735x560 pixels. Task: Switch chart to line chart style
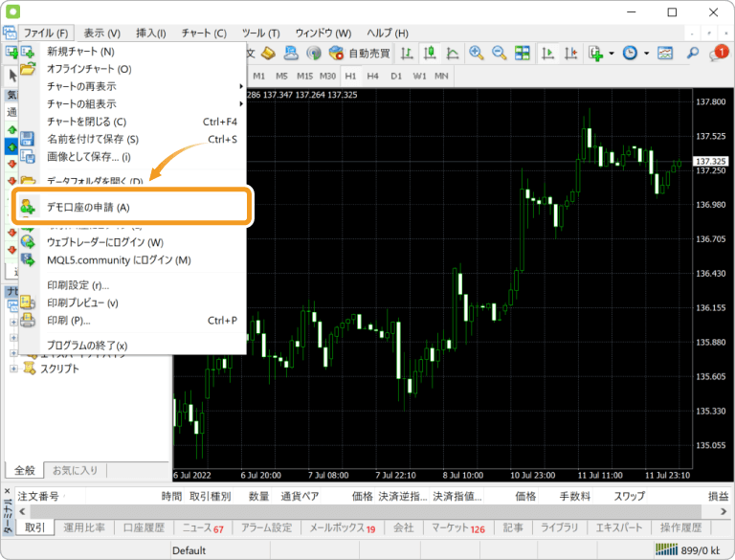453,53
